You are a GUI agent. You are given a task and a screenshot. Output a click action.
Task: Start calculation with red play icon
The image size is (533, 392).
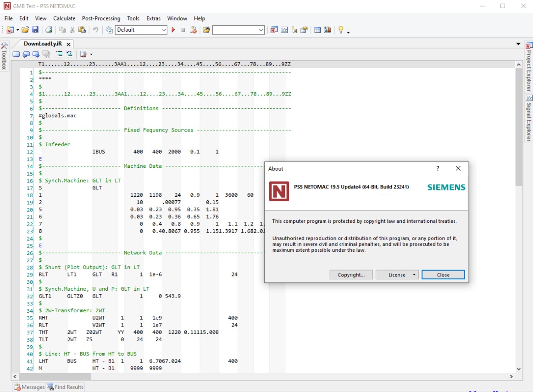pyautogui.click(x=173, y=30)
